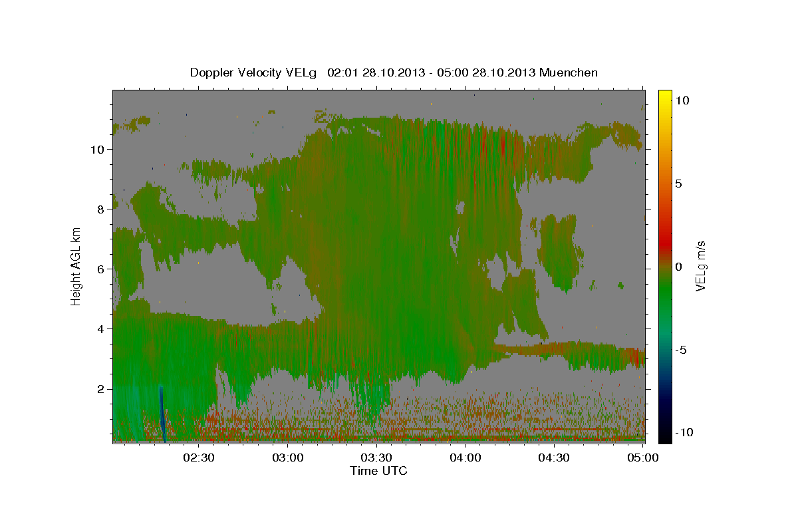Click the colorbar bottom label '-10'

click(684, 433)
